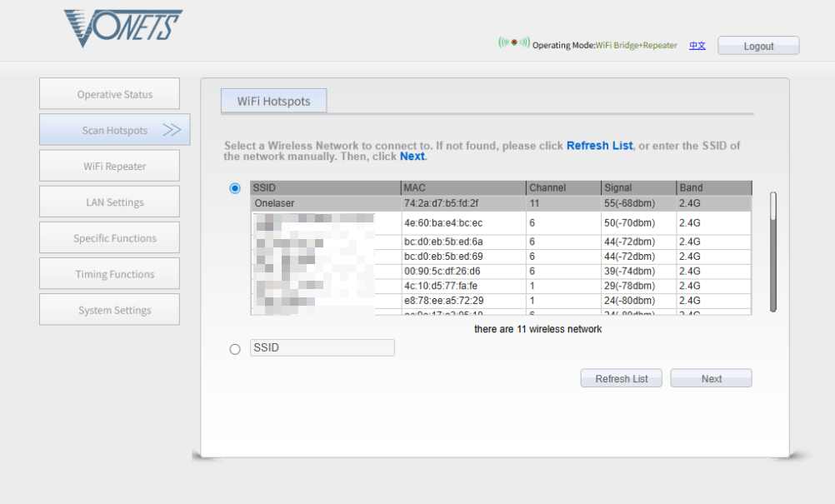The height and width of the screenshot is (504, 835).
Task: Select the manual SSID radio button
Action: pyautogui.click(x=235, y=349)
